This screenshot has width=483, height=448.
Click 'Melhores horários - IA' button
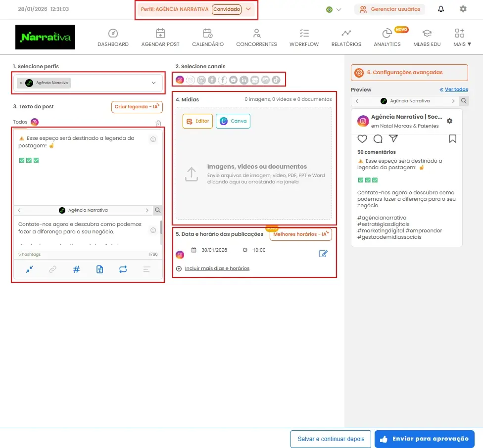pyautogui.click(x=301, y=234)
